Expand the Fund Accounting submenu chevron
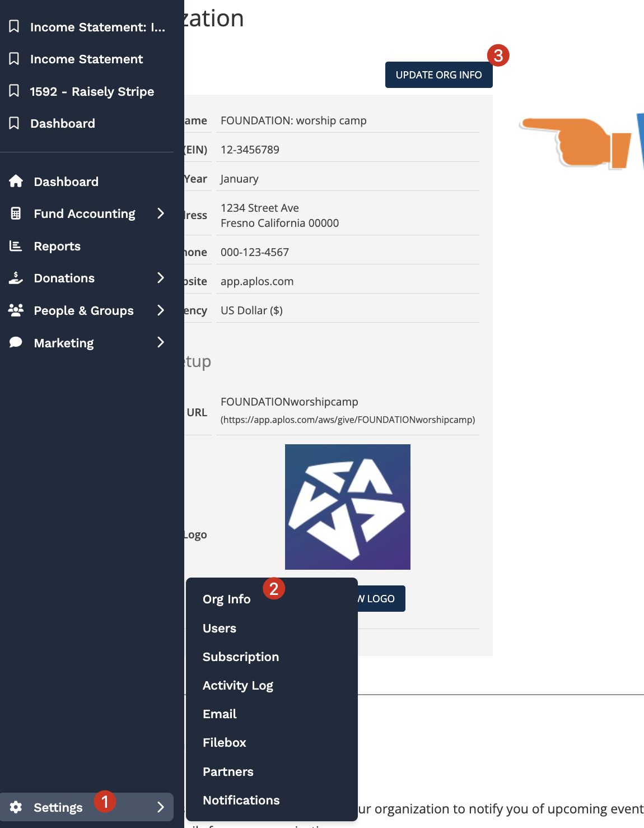Image resolution: width=644 pixels, height=828 pixels. click(161, 213)
